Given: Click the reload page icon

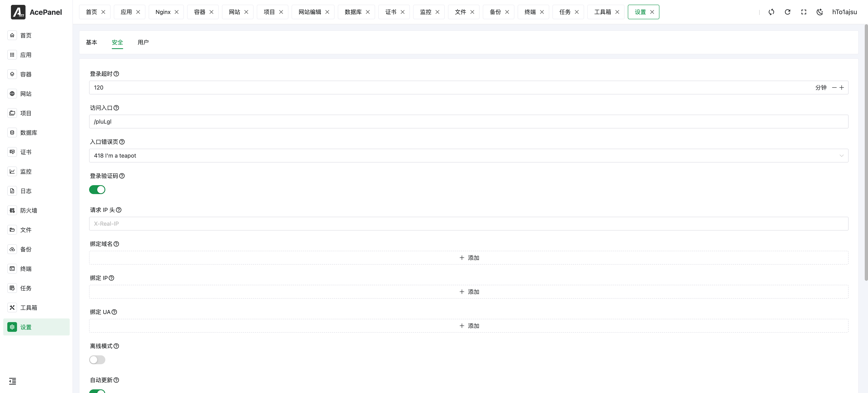Looking at the screenshot, I should (787, 12).
